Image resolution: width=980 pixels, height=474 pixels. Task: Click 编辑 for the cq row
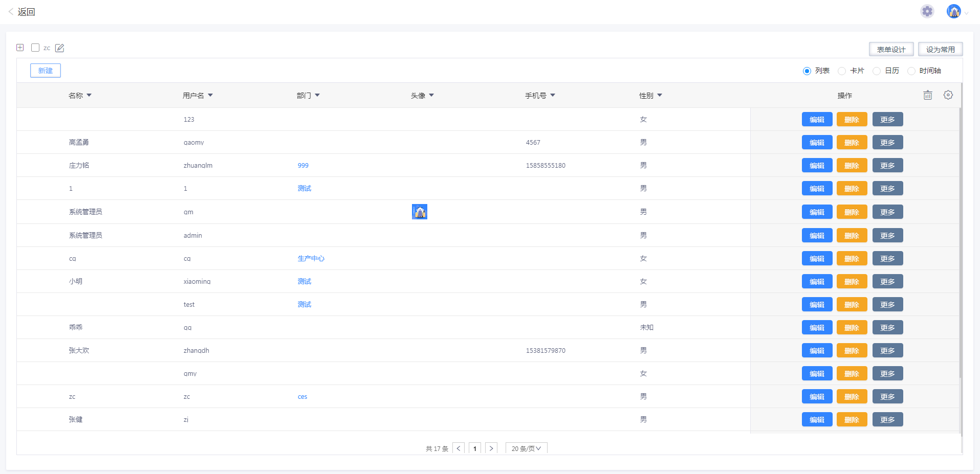coord(817,258)
